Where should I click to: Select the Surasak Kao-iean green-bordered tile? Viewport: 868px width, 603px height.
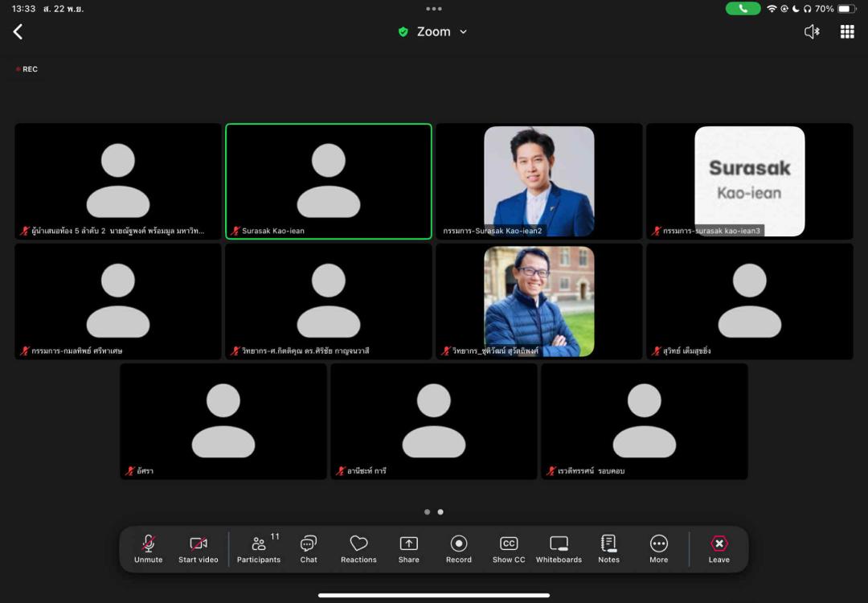click(x=328, y=181)
